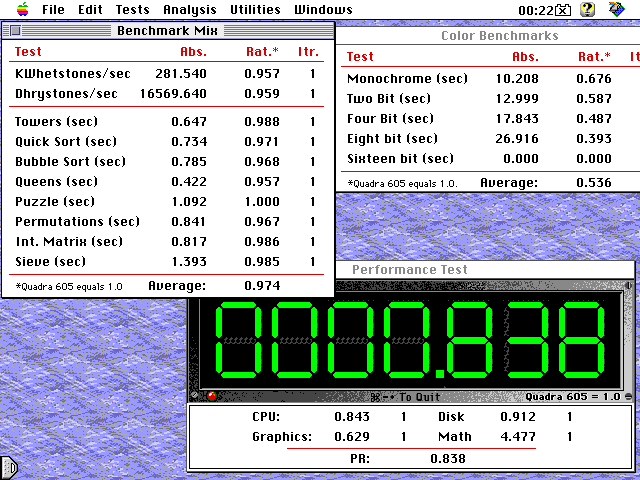
Task: Click the battery status icon beside the clock
Action: click(563, 10)
